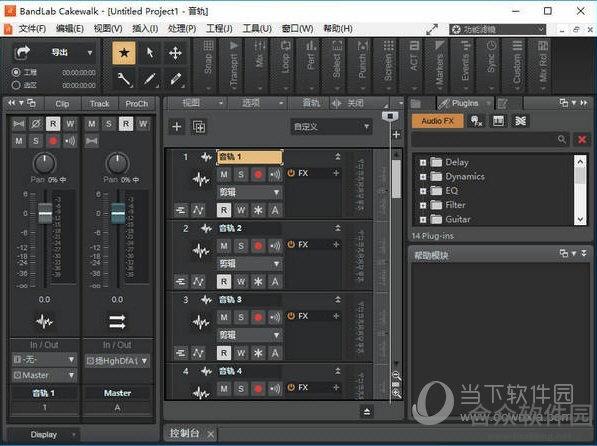This screenshot has height=446, width=597.
Task: Adjust the Master channel volume fader
Action: [118, 213]
